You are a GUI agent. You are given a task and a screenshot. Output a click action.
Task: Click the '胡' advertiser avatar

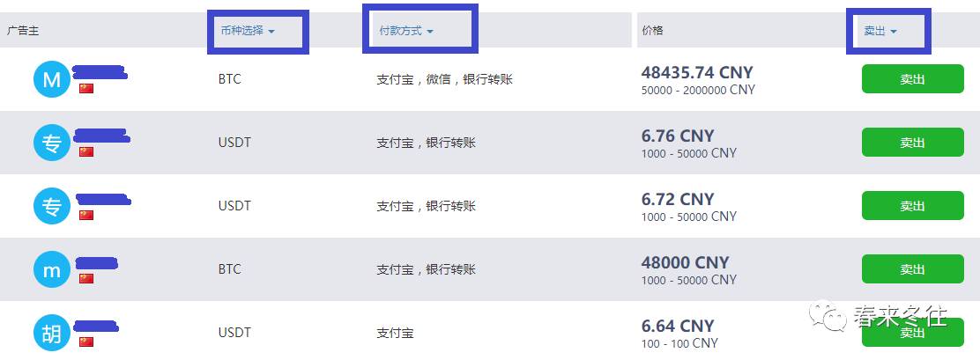coord(51,334)
